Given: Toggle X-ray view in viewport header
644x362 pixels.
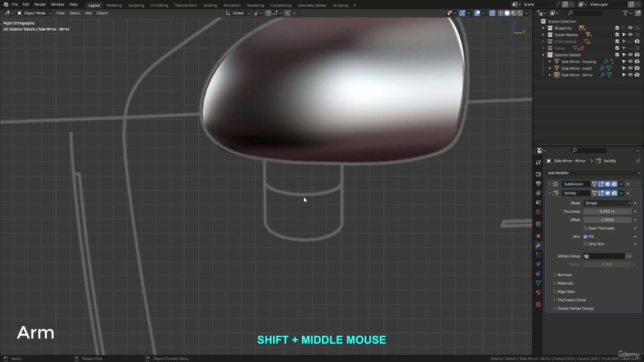Looking at the screenshot, I should pos(492,13).
